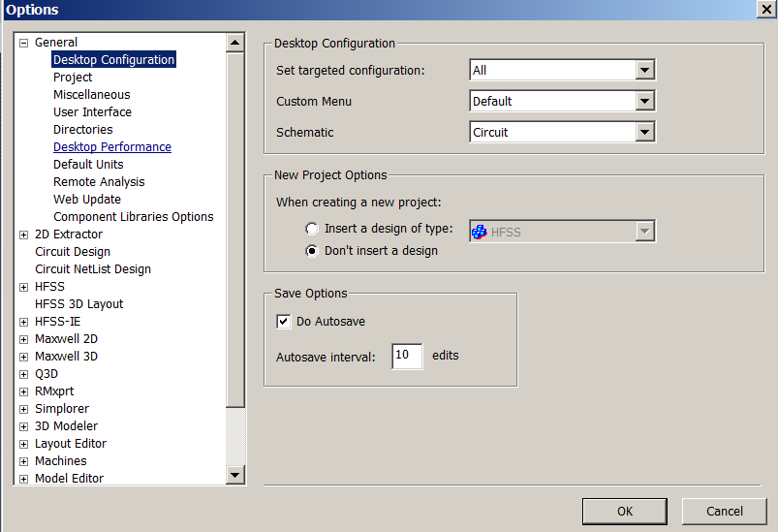The height and width of the screenshot is (532, 778).
Task: Open Desktop Performance options page
Action: coord(112,147)
